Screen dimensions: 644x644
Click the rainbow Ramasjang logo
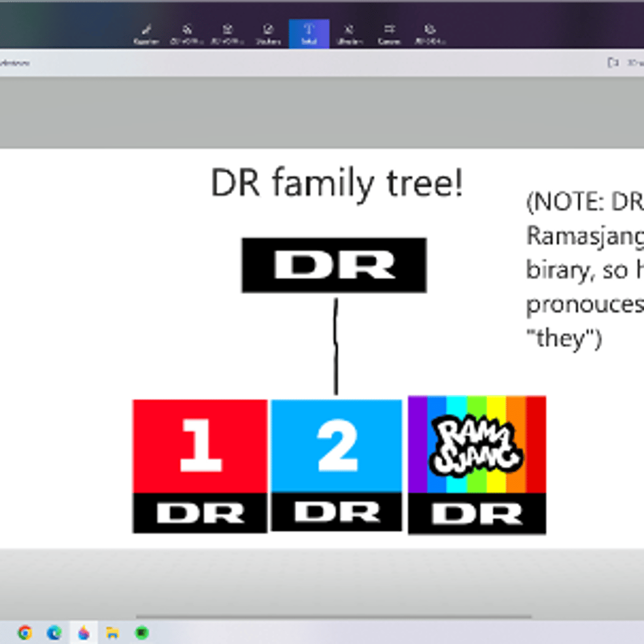pyautogui.click(x=477, y=465)
